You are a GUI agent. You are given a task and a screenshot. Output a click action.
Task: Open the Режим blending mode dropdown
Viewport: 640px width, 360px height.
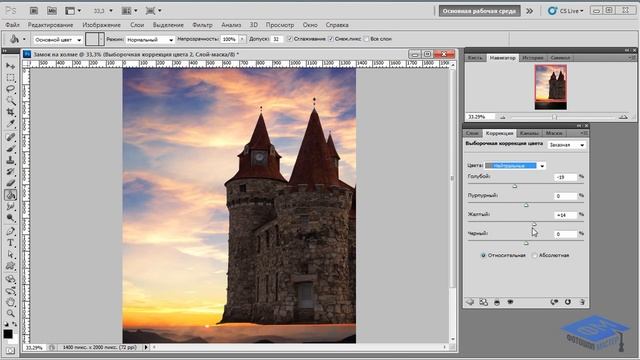click(x=150, y=40)
